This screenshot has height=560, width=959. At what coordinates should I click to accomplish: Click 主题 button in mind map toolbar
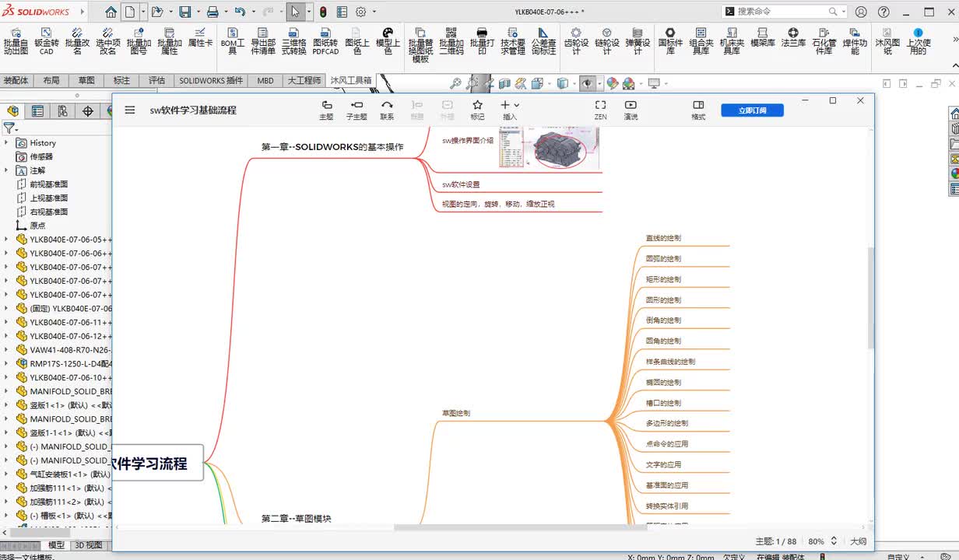point(326,110)
